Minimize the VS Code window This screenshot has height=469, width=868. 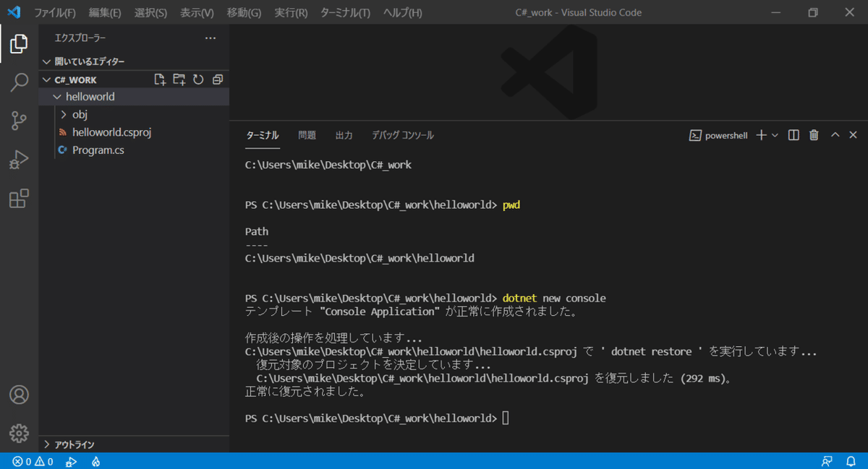coord(775,12)
